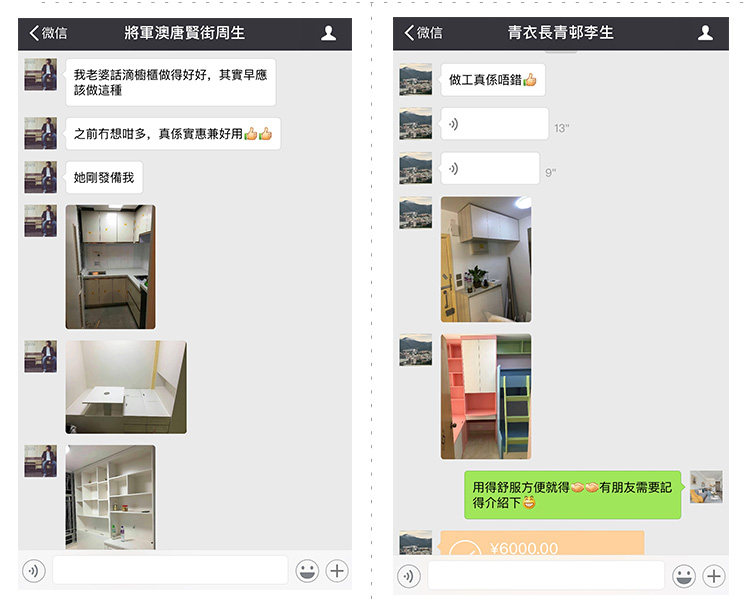
Task: Tap 周生 avatar beside 之前冇想咁多 message
Action: [x=41, y=133]
